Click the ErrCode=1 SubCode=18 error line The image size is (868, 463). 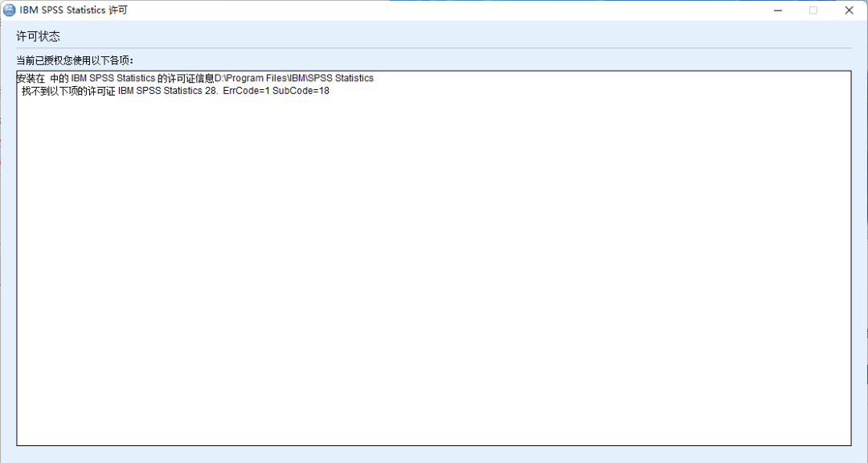(x=175, y=91)
